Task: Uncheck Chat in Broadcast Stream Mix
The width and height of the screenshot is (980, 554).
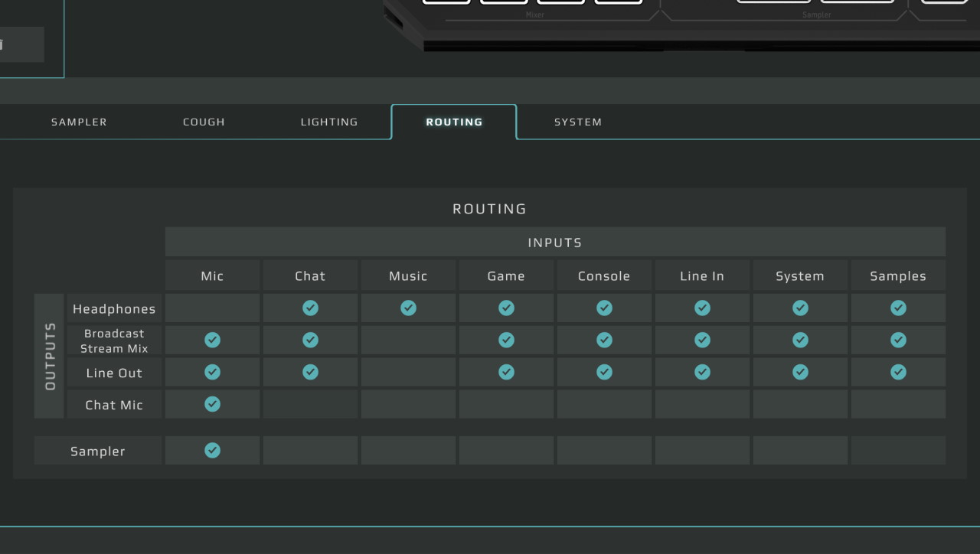Action: click(x=310, y=340)
